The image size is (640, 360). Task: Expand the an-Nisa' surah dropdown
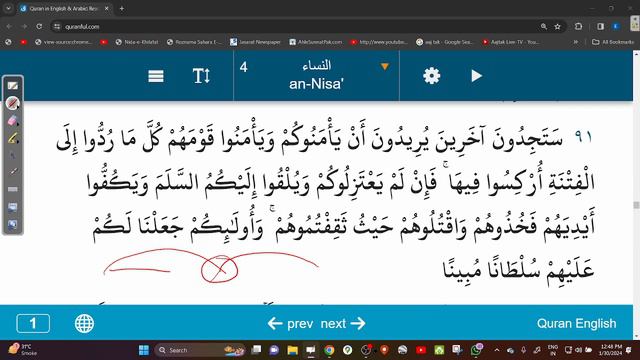pos(384,67)
